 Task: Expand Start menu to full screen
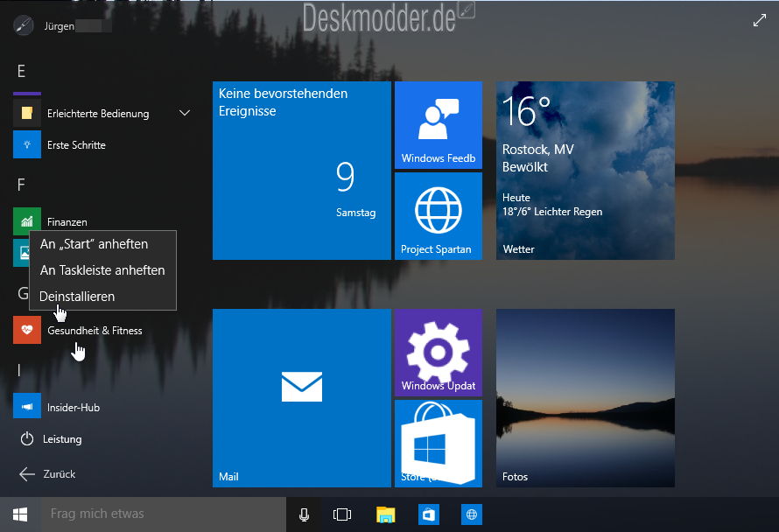[x=759, y=20]
